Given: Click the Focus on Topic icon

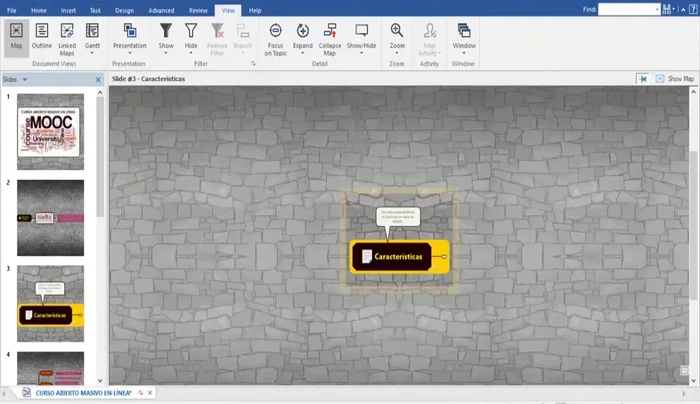Looking at the screenshot, I should 275,31.
